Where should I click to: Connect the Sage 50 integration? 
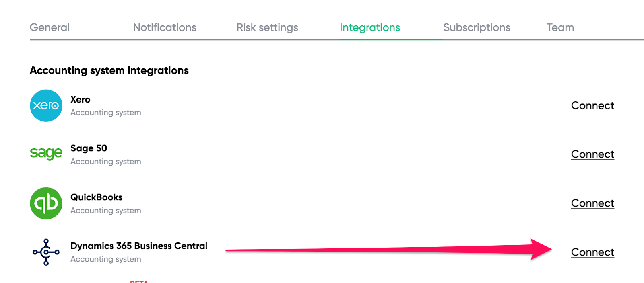coord(592,154)
